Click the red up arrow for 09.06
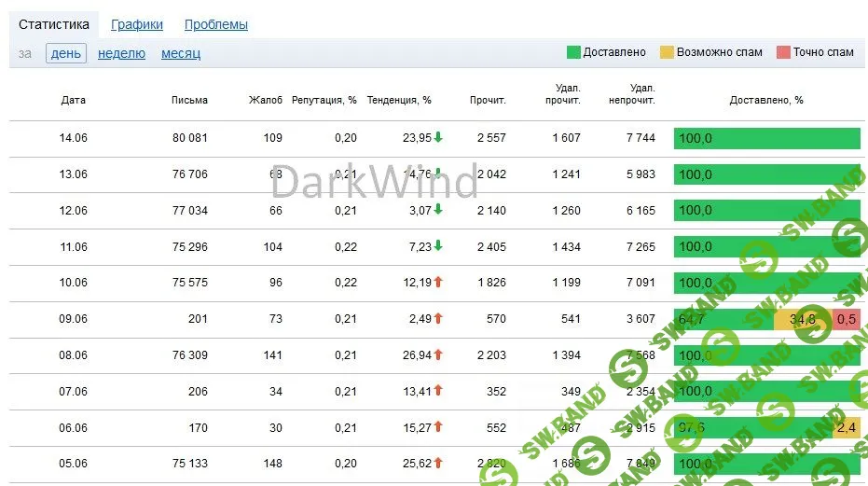This screenshot has height=486, width=868. 438,319
